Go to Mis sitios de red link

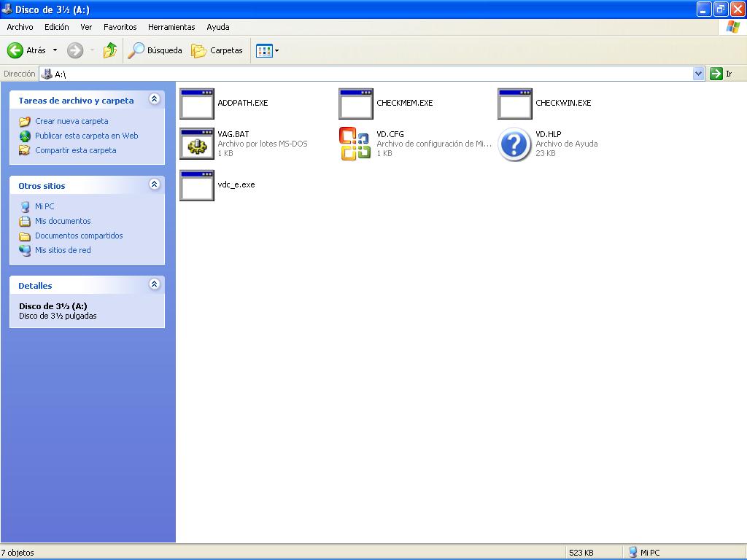click(63, 251)
